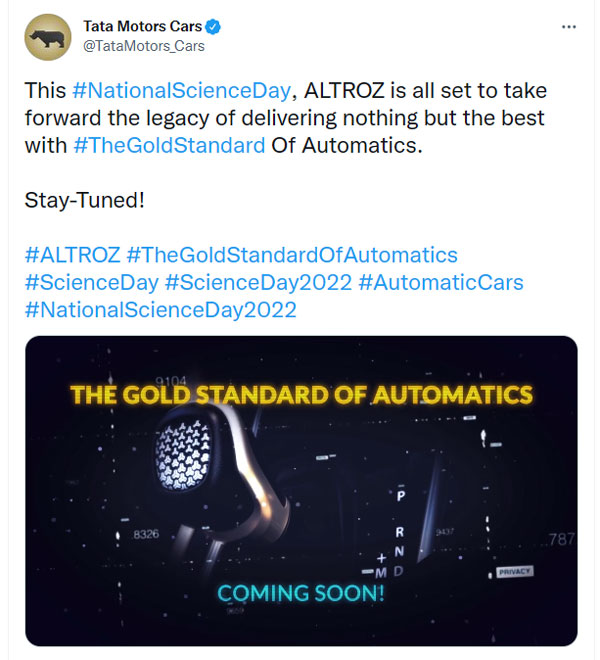The width and height of the screenshot is (600, 660).
Task: Click the #AutomaticCars hashtag
Action: 440,283
